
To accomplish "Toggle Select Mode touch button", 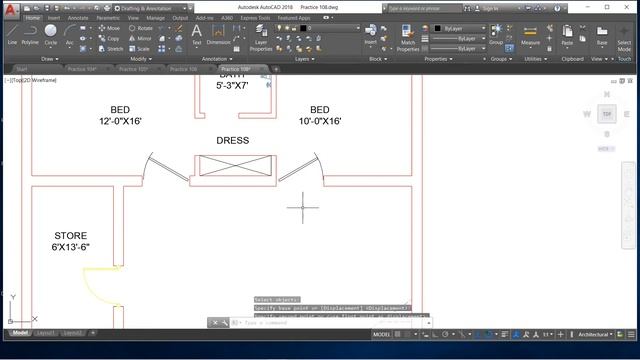I will click(x=624, y=38).
